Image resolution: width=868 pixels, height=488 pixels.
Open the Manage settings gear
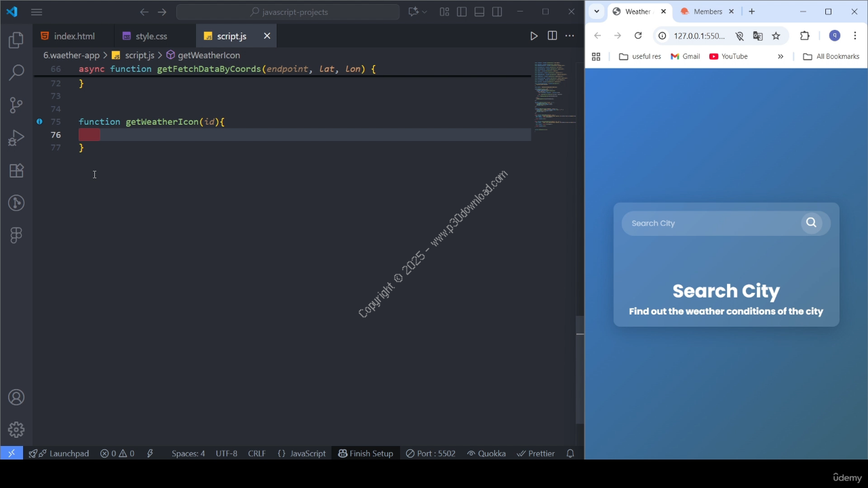16,430
